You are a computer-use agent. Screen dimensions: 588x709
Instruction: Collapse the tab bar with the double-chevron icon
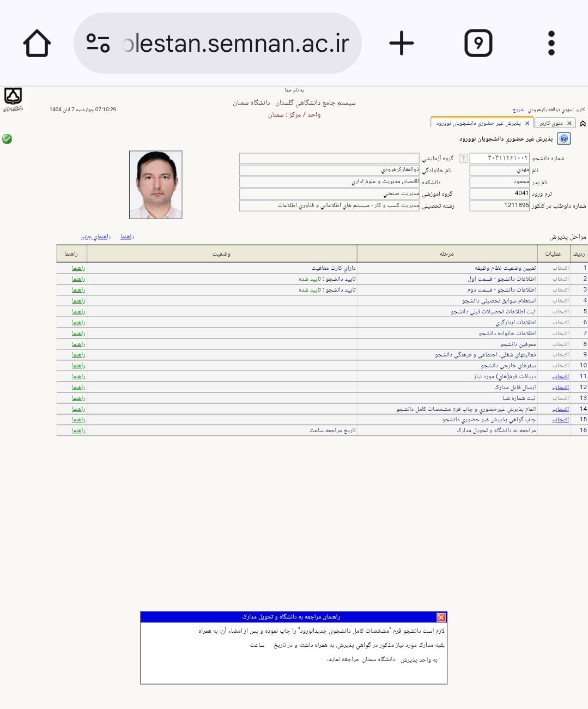click(583, 123)
